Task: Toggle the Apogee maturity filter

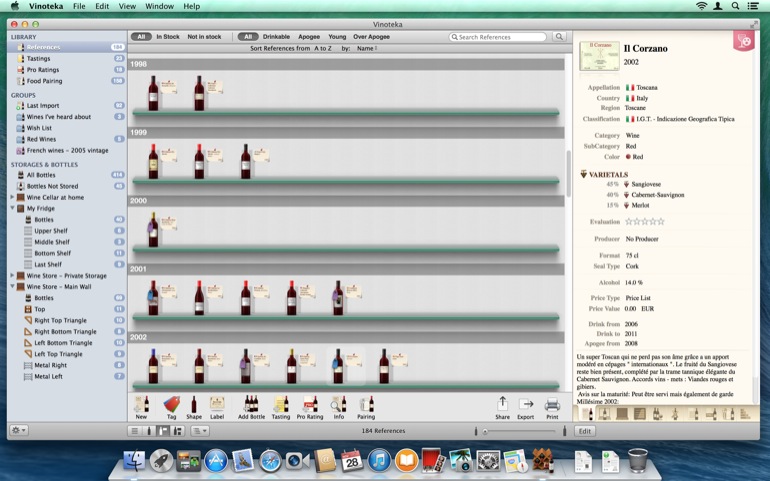Action: 309,37
